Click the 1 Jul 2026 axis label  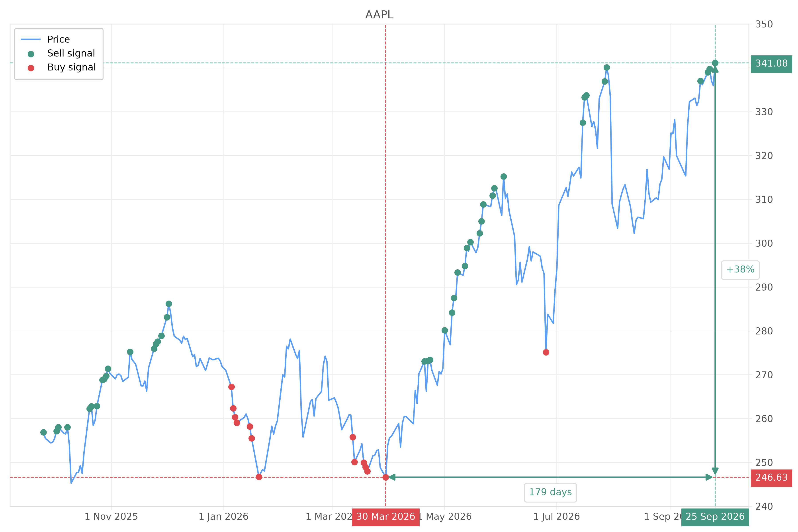pos(556,517)
